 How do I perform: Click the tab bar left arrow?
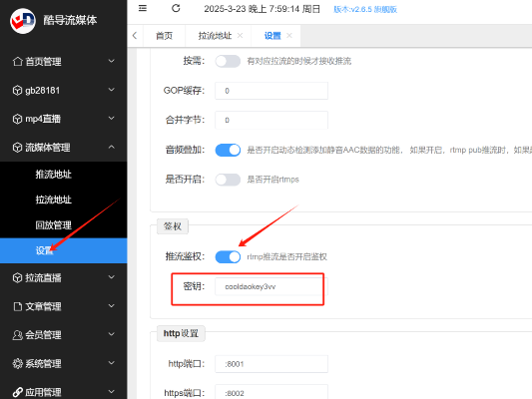tap(135, 35)
